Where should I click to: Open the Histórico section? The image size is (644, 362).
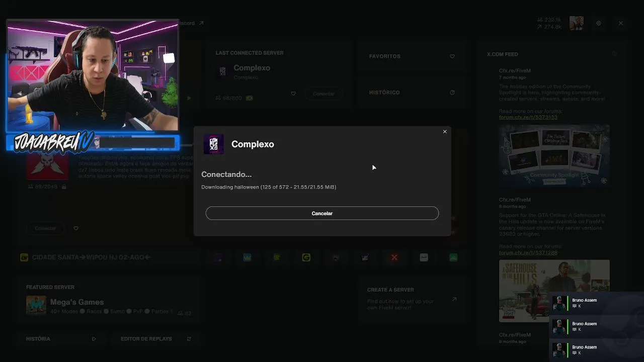point(412,93)
